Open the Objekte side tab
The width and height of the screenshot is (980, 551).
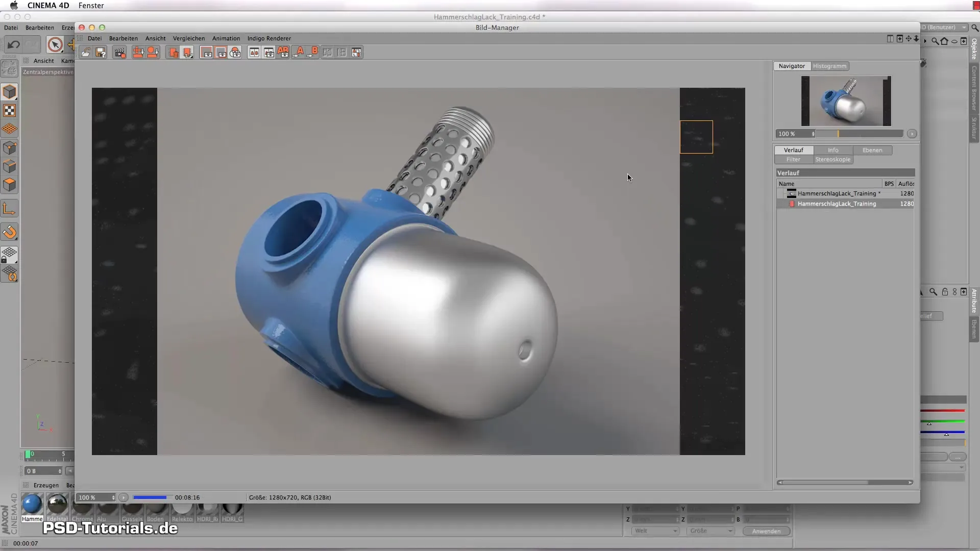coord(974,48)
